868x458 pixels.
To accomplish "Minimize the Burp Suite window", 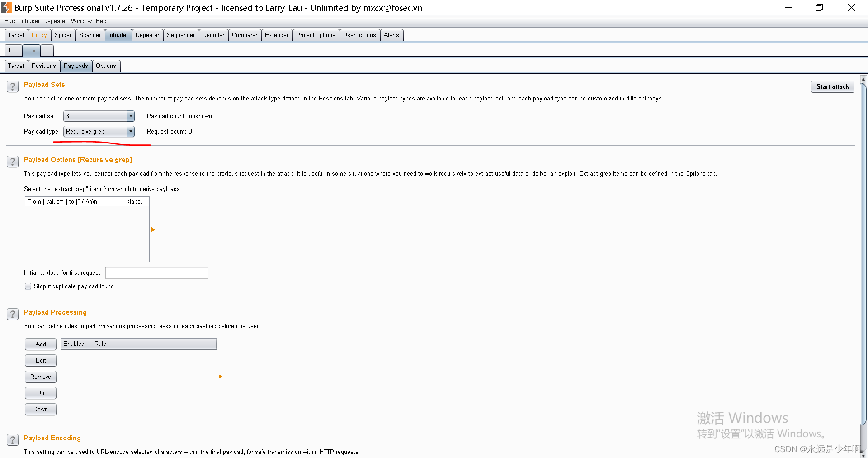I will 788,8.
